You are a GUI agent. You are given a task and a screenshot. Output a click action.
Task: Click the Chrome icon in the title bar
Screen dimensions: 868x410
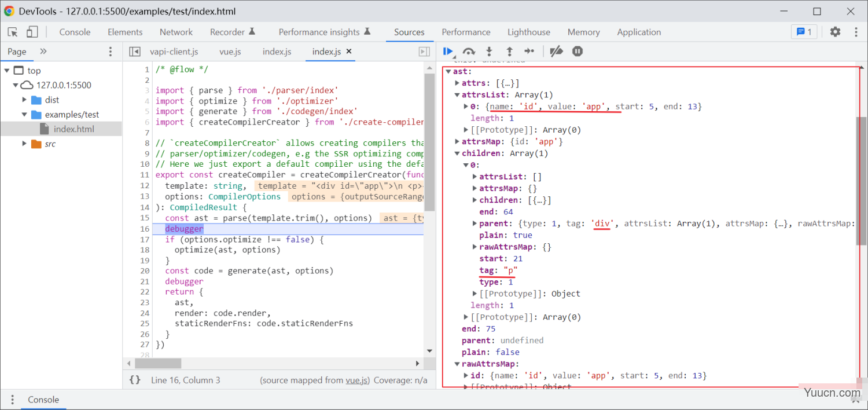(x=9, y=11)
